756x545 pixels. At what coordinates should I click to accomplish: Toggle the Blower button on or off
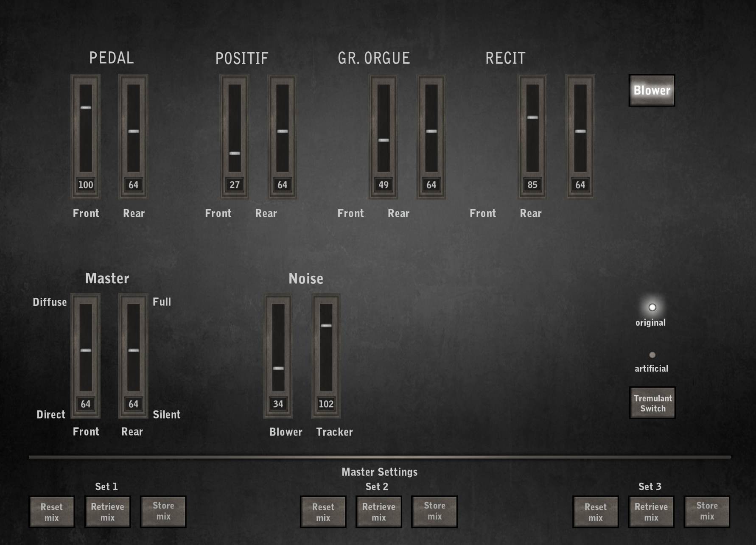(651, 90)
